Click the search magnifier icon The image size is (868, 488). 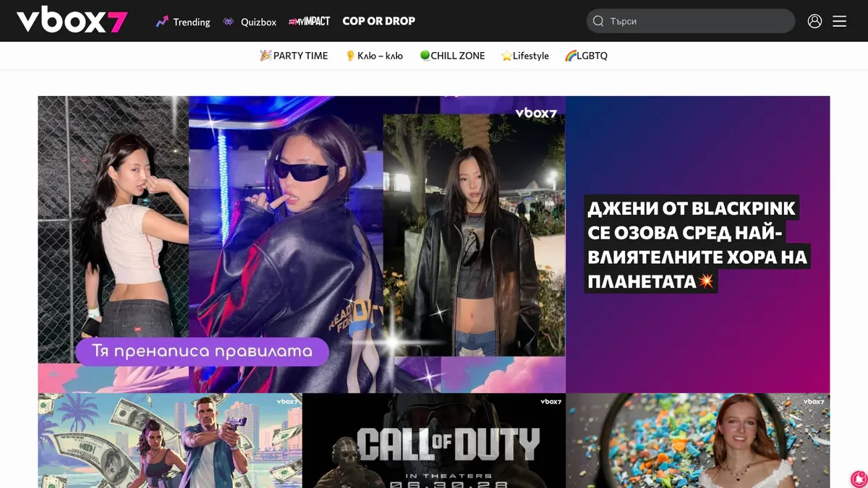coord(598,21)
